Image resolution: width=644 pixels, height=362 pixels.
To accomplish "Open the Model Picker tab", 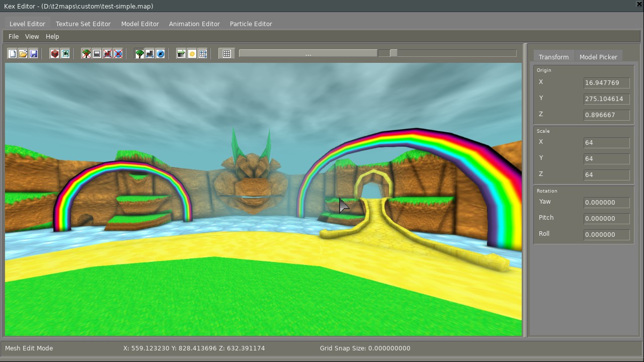I will pos(598,57).
